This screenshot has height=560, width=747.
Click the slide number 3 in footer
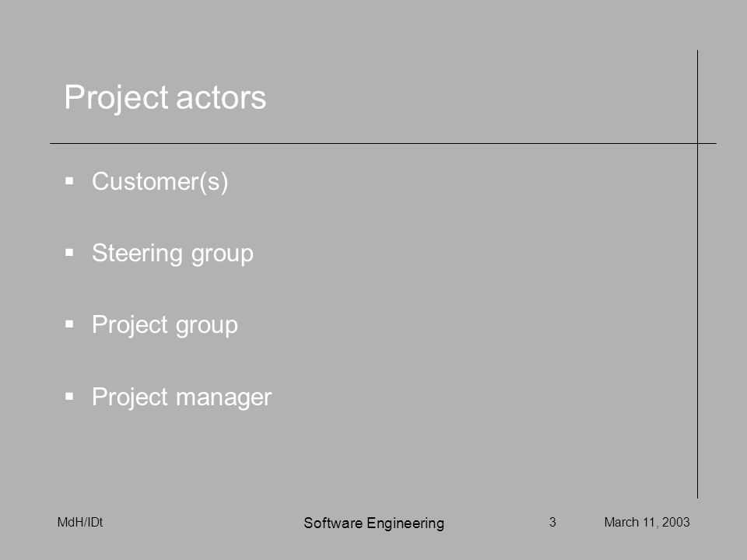[552, 523]
